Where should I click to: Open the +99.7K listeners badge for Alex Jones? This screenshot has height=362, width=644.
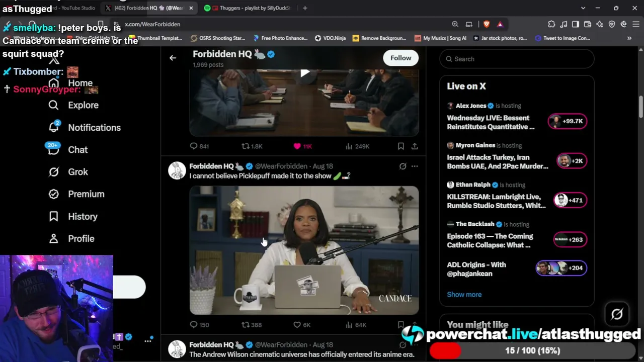[x=567, y=121]
